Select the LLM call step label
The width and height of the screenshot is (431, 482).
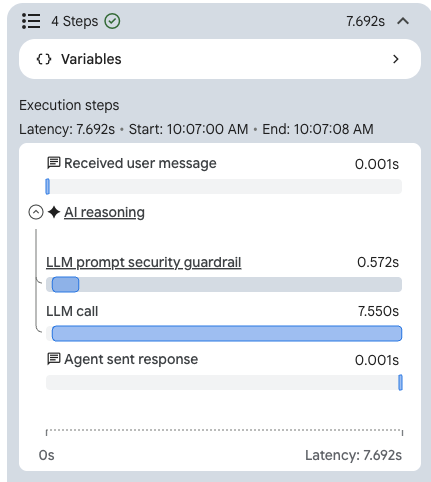[x=72, y=311]
